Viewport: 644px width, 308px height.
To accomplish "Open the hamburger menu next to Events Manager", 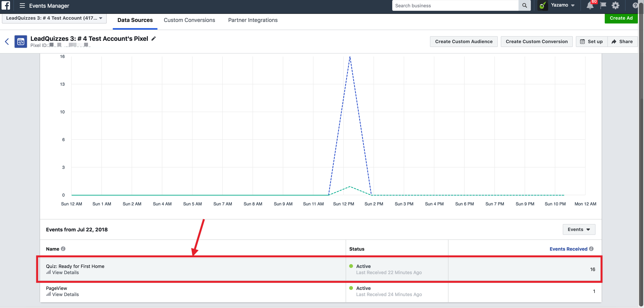I will click(22, 6).
